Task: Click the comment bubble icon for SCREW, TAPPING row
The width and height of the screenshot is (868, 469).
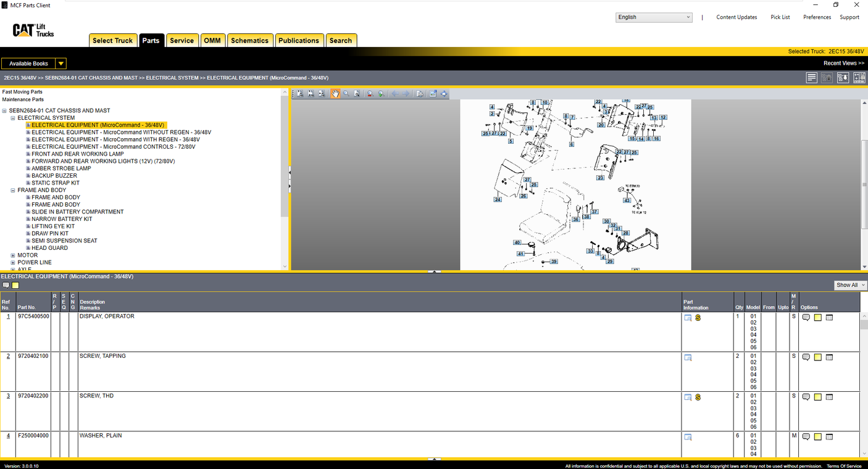Action: [806, 357]
